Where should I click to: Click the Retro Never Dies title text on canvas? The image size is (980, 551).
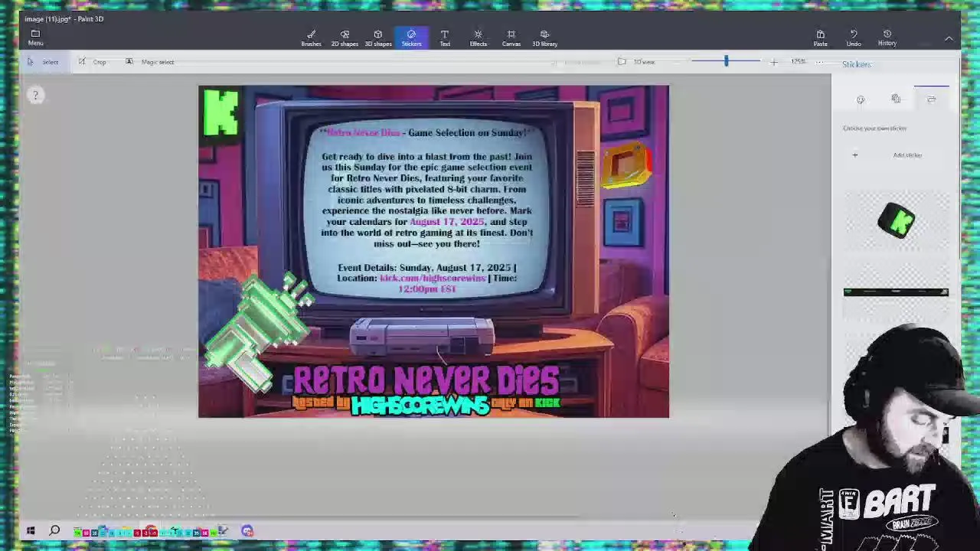pos(426,380)
